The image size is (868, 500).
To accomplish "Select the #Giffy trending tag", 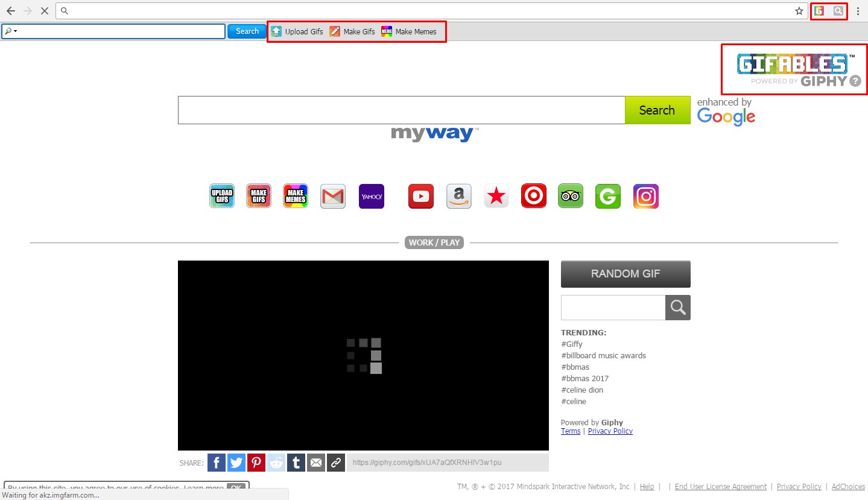I will pyautogui.click(x=572, y=344).
